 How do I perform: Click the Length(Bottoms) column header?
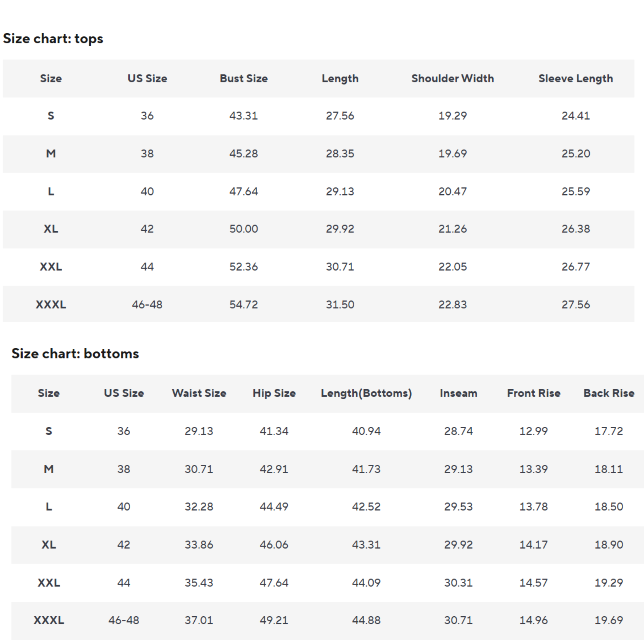pyautogui.click(x=366, y=393)
